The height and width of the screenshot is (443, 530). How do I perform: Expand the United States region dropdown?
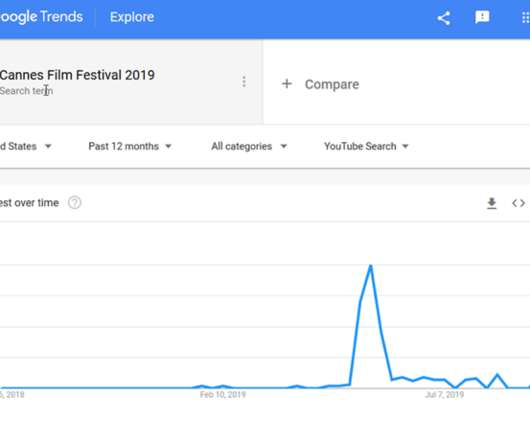(25, 146)
